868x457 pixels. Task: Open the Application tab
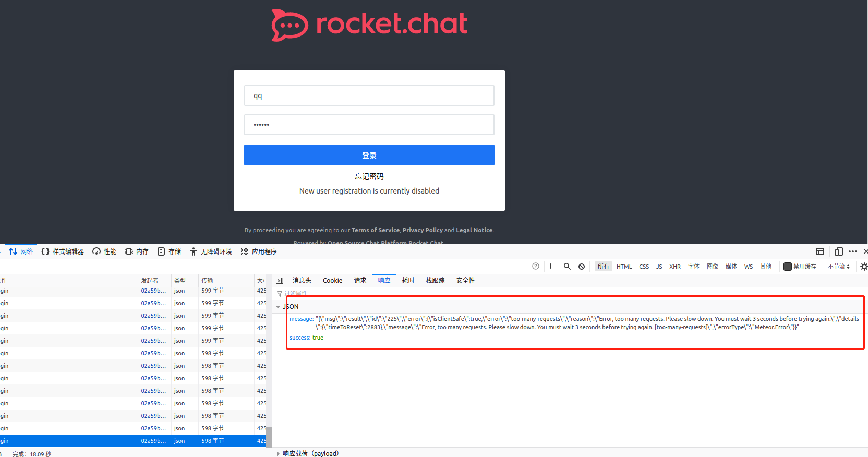point(259,251)
